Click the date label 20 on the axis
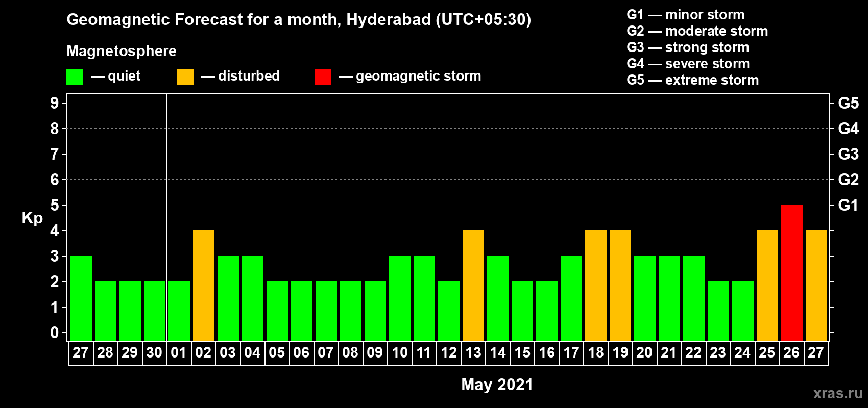Viewport: 868px width, 408px height. [x=644, y=353]
